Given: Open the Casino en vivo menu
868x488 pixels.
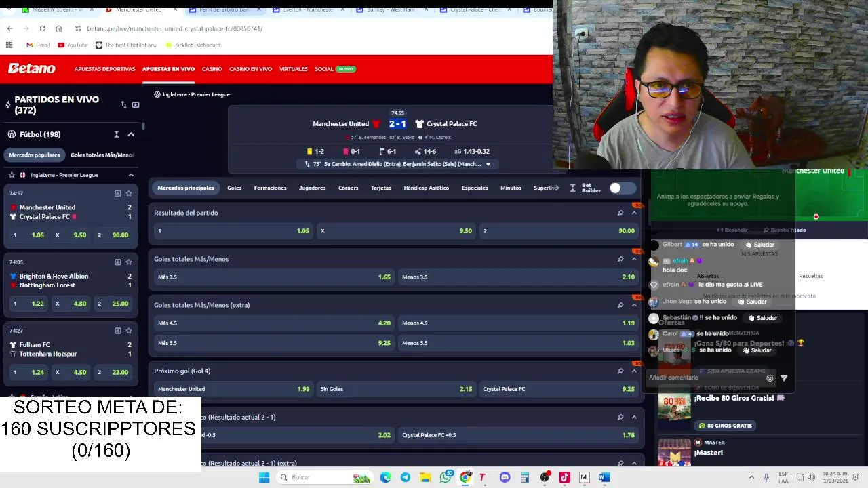Looking at the screenshot, I should [250, 69].
